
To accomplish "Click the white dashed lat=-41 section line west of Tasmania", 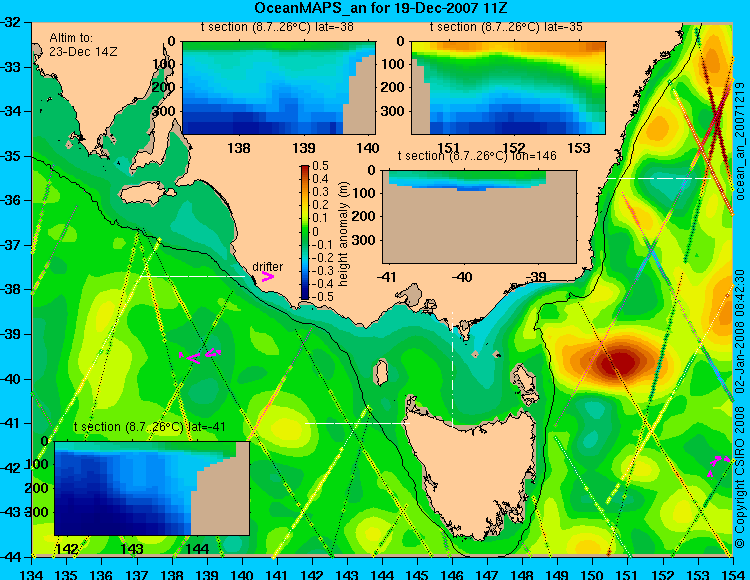I will (x=357, y=423).
